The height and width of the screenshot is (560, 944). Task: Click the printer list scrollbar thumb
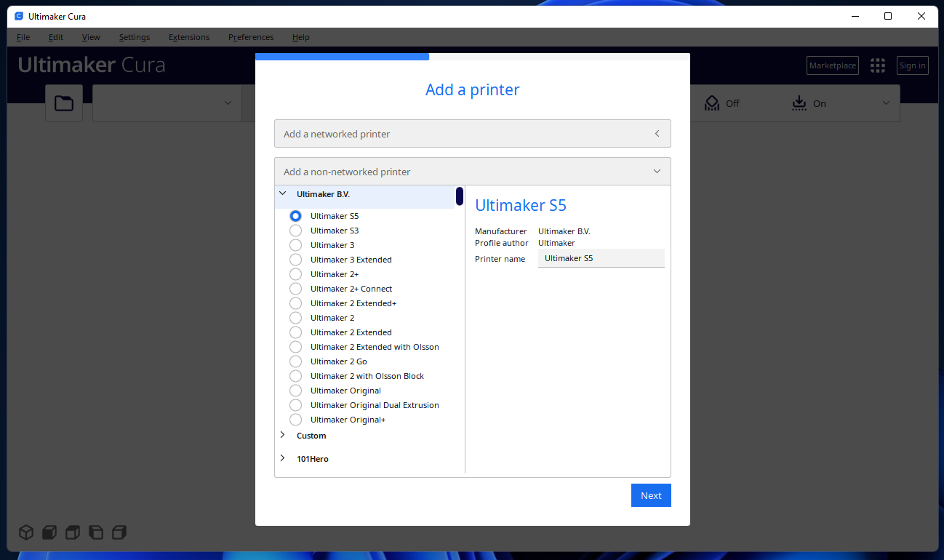point(460,196)
